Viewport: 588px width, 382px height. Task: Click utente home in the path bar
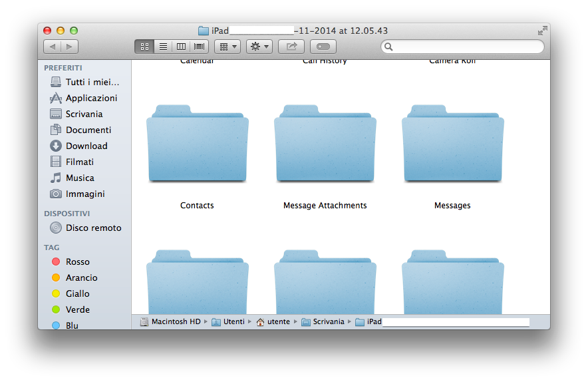[x=273, y=321]
